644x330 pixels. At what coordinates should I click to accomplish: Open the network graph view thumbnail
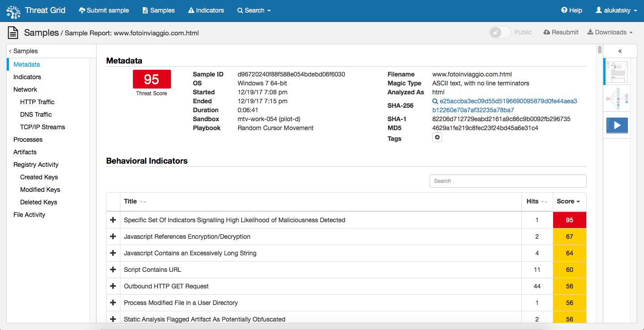tap(617, 98)
